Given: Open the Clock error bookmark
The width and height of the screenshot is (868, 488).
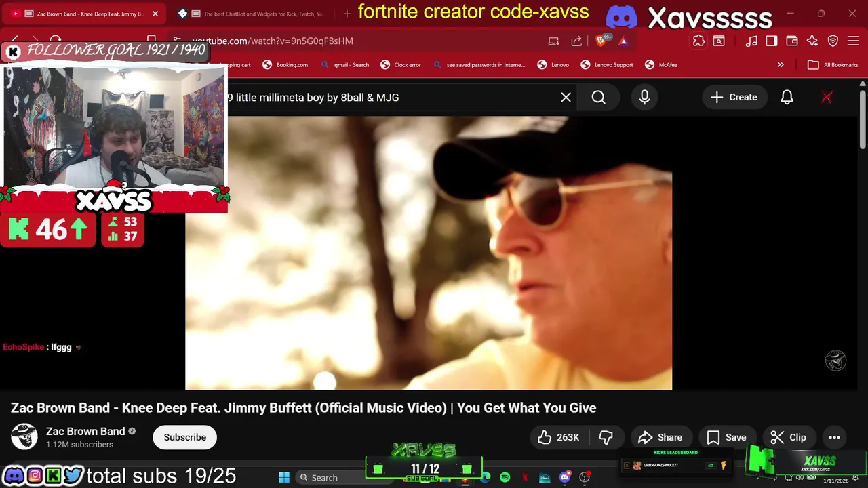Looking at the screenshot, I should (x=401, y=65).
